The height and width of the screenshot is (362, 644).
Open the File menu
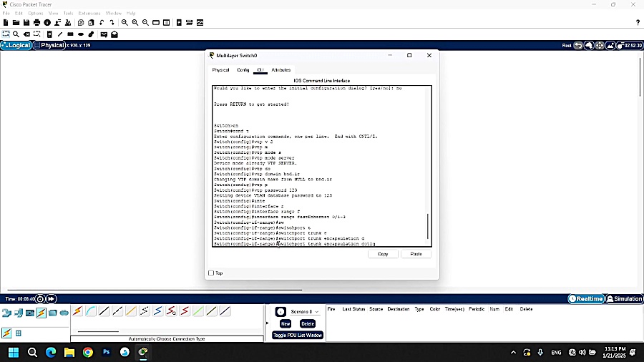pyautogui.click(x=6, y=13)
